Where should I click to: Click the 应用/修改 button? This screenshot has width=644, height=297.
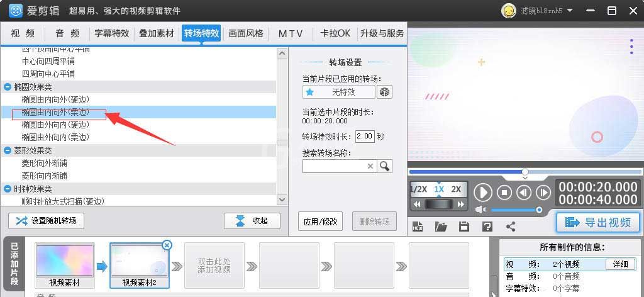[x=320, y=221]
